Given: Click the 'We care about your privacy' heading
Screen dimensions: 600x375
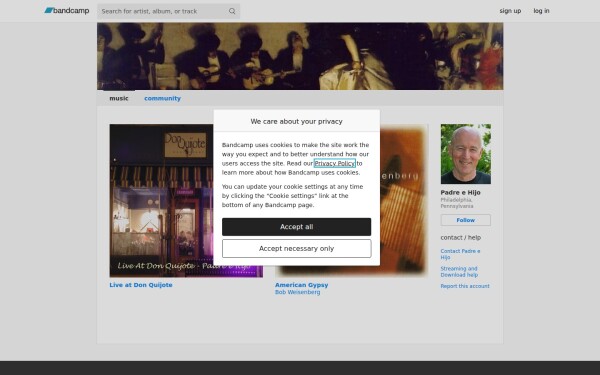Looking at the screenshot, I should pos(297,121).
